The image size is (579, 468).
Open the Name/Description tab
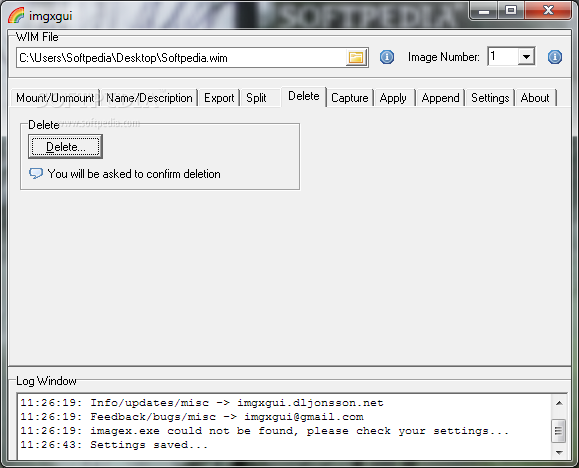point(149,98)
